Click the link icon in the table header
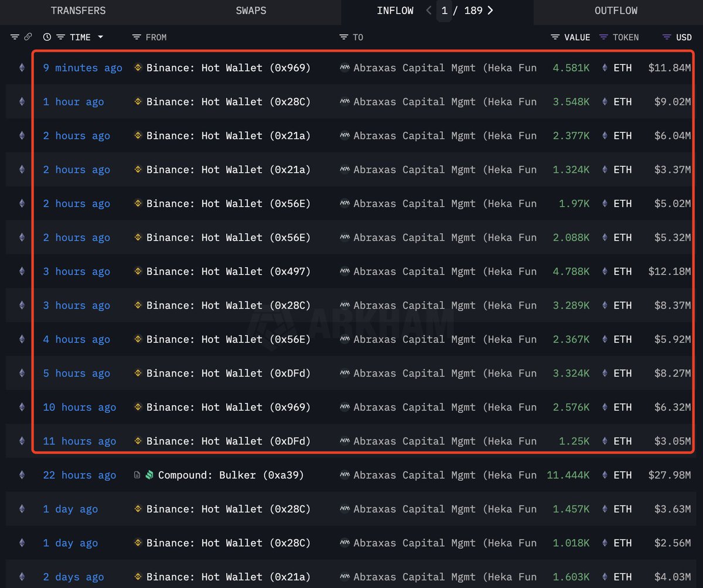 coord(28,36)
